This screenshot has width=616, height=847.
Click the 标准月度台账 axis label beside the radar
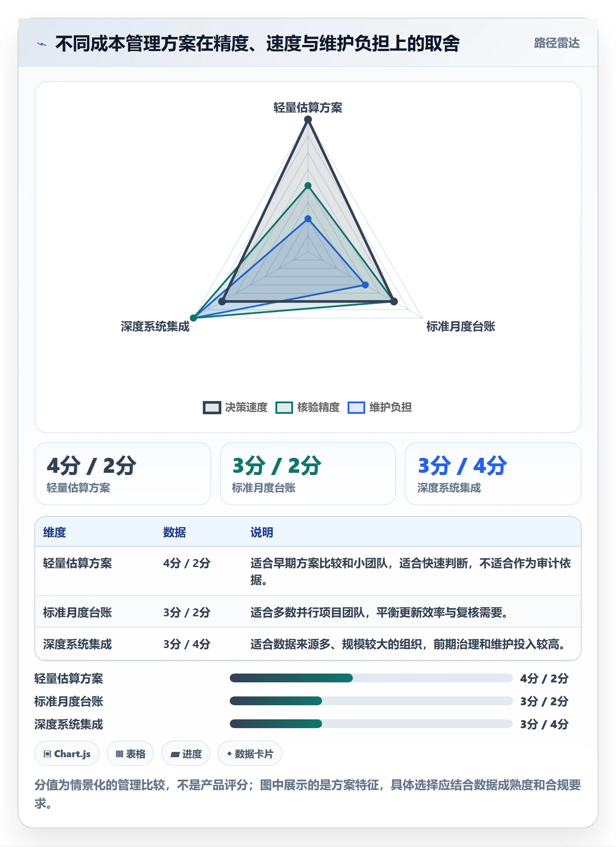pyautogui.click(x=461, y=327)
